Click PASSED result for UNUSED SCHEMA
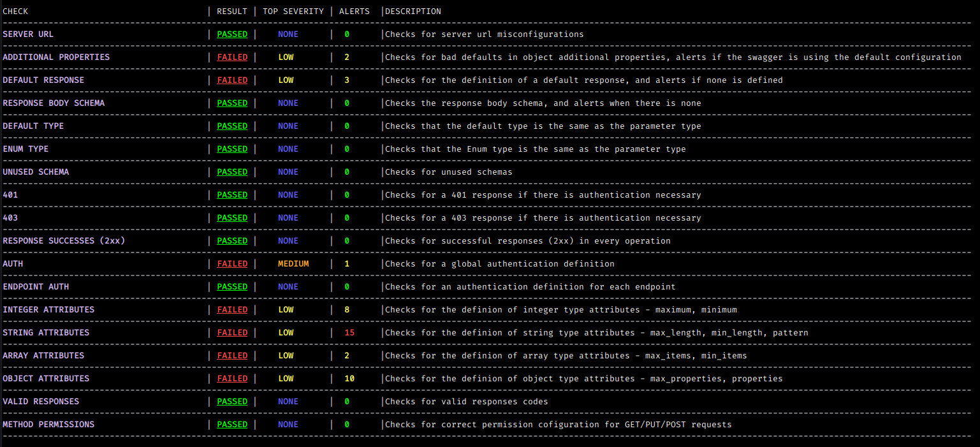 point(232,172)
